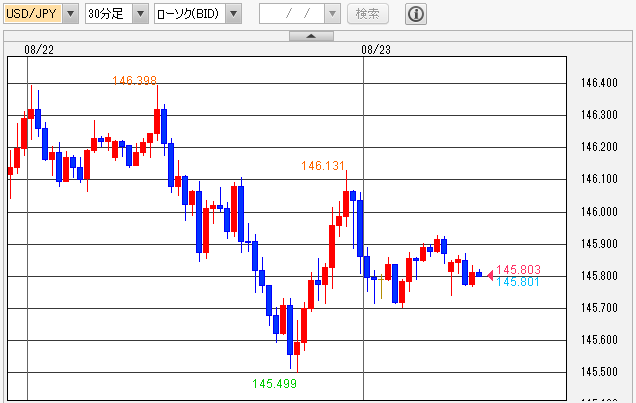Click the date search input field

pyautogui.click(x=292, y=14)
